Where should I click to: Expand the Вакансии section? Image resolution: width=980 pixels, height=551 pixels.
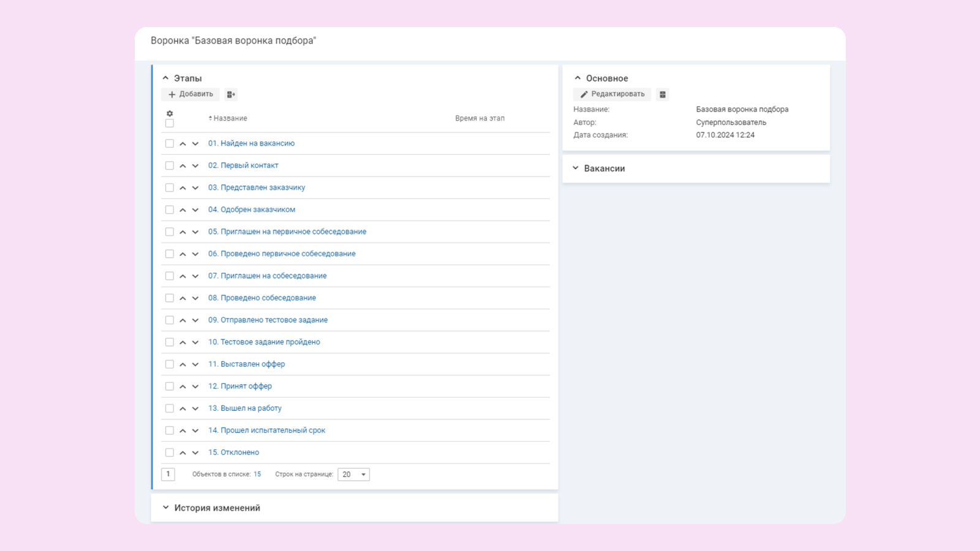(576, 168)
